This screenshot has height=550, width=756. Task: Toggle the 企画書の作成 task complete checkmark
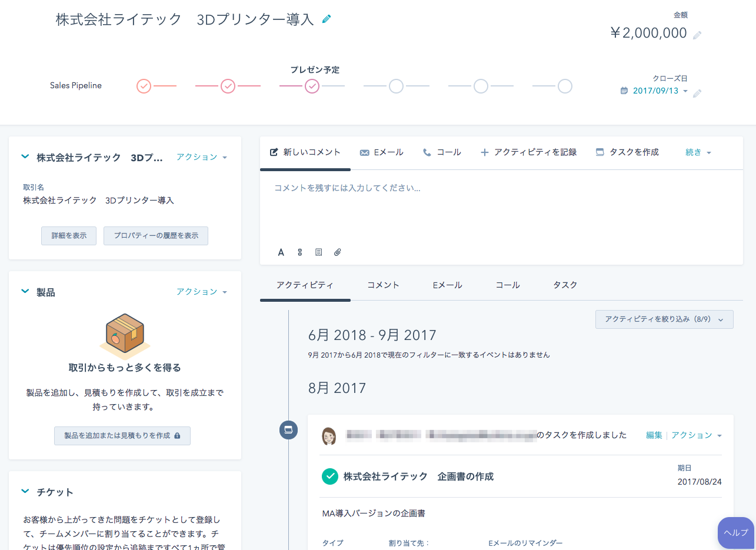330,476
